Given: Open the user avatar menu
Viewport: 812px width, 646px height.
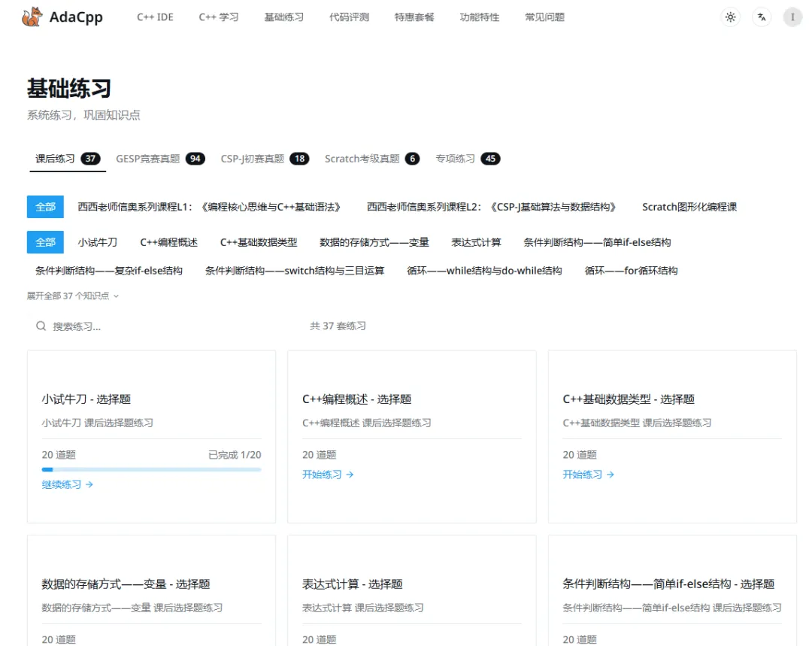Looking at the screenshot, I should [x=792, y=17].
